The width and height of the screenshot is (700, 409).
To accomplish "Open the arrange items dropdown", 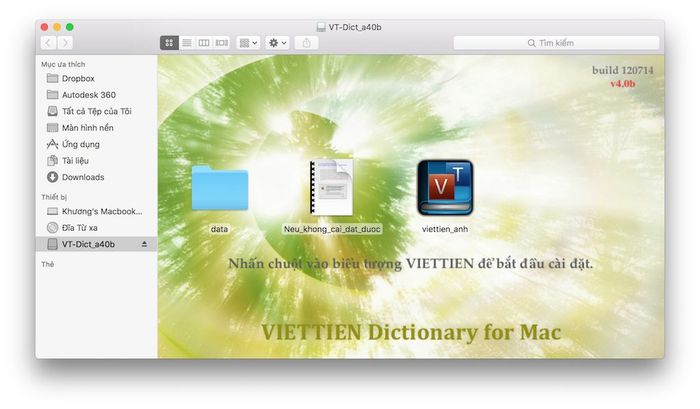I will coord(248,43).
